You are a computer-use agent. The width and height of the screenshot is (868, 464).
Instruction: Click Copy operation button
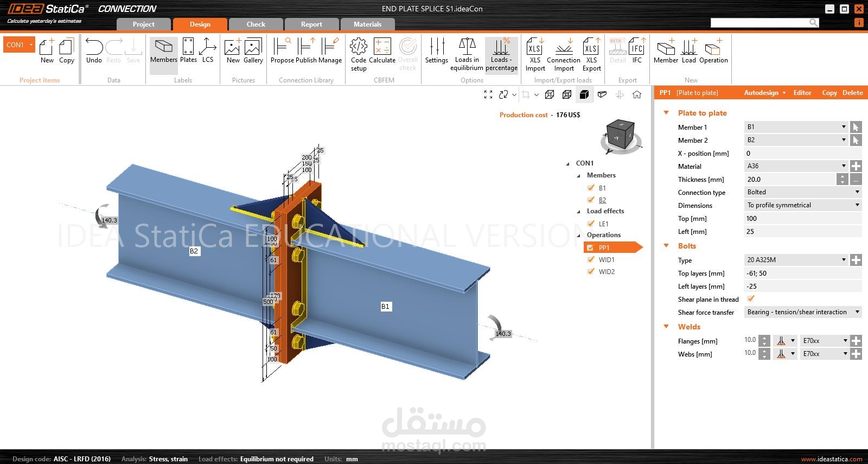click(829, 93)
